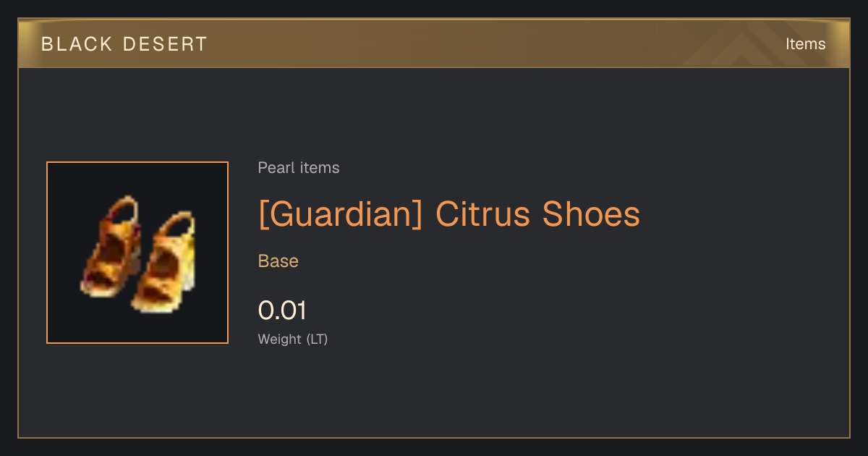The height and width of the screenshot is (456, 868).
Task: Click the (LT) unit next to Weight
Action: click(317, 339)
